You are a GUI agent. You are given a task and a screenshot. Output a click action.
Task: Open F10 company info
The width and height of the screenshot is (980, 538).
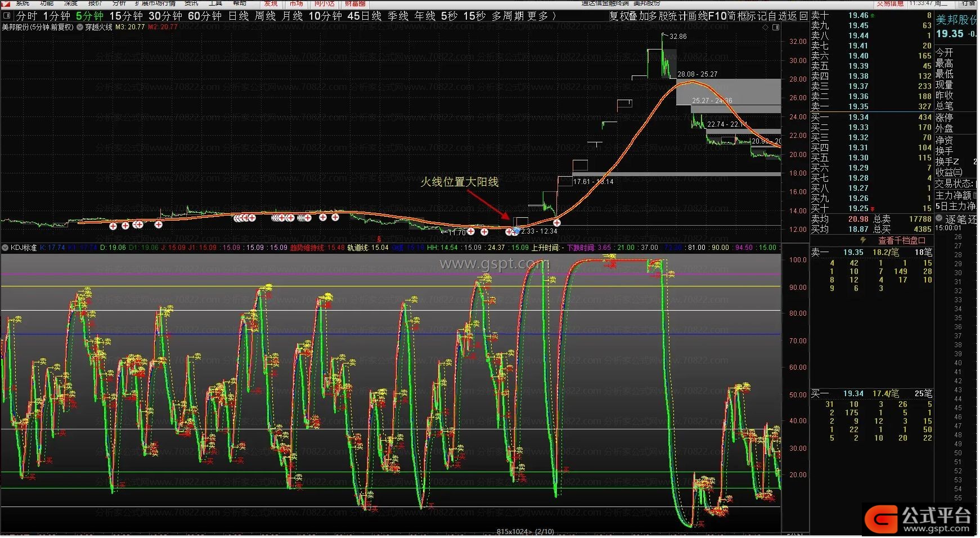tap(717, 16)
